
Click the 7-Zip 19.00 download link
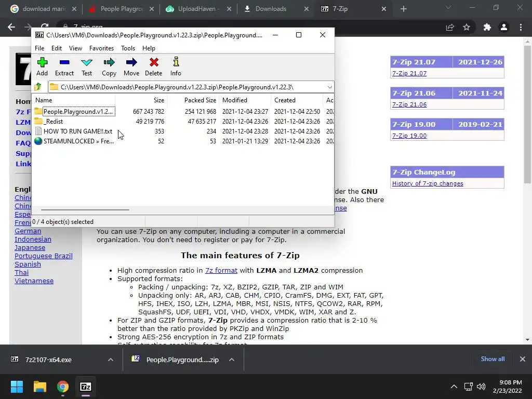pyautogui.click(x=409, y=136)
